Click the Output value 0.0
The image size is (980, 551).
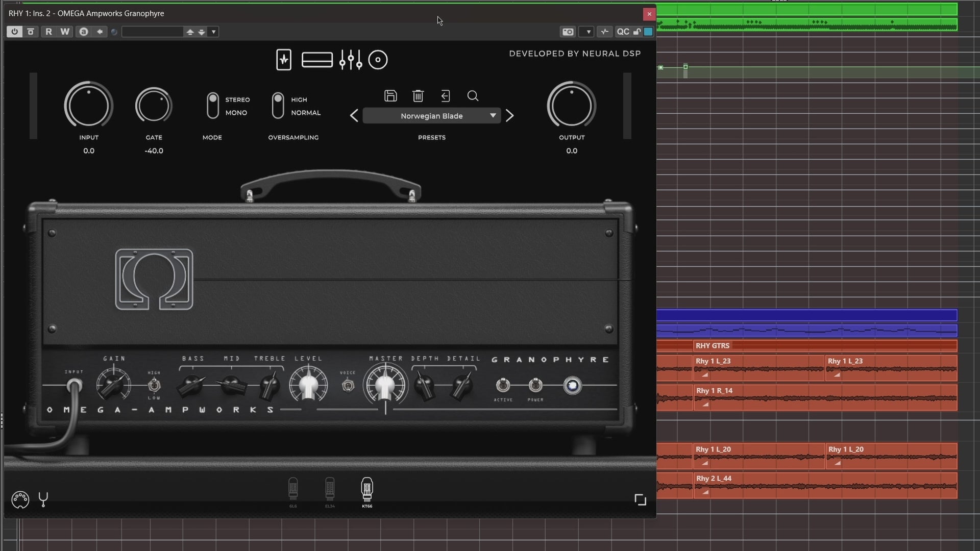(x=572, y=151)
